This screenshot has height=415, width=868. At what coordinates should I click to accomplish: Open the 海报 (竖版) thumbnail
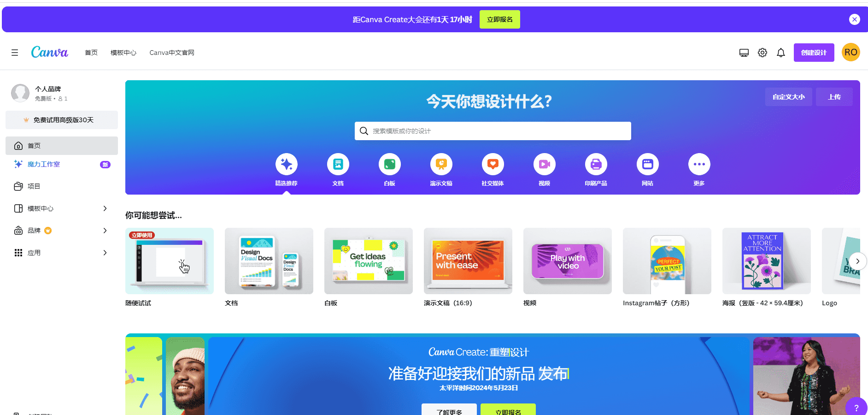click(767, 261)
